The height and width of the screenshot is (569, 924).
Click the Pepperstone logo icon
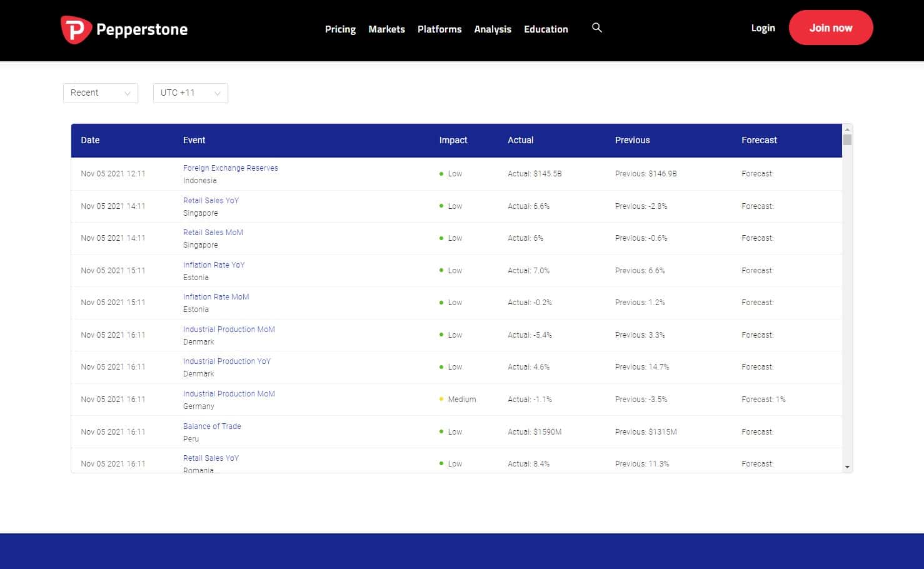click(x=76, y=29)
